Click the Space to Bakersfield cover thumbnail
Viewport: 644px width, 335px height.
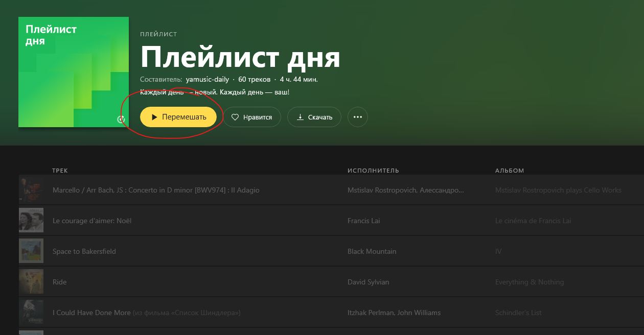tap(31, 251)
